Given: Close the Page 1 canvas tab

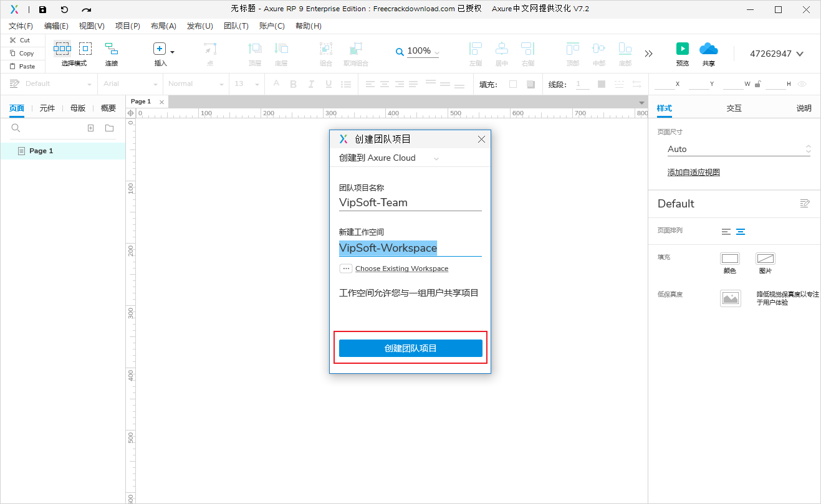Looking at the screenshot, I should tap(161, 102).
